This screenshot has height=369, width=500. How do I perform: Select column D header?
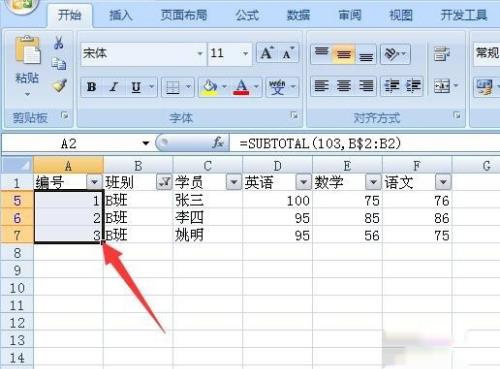(x=277, y=165)
